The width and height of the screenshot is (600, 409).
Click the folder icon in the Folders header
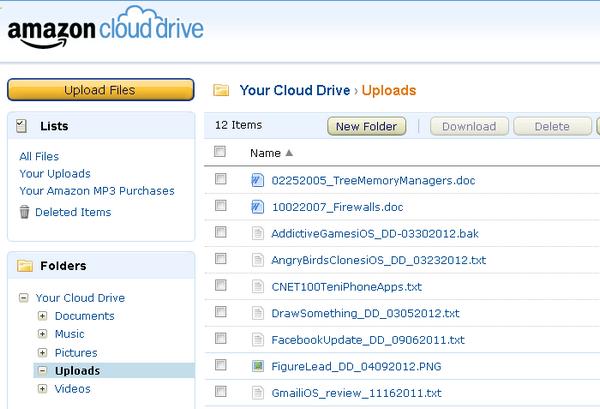tap(24, 266)
